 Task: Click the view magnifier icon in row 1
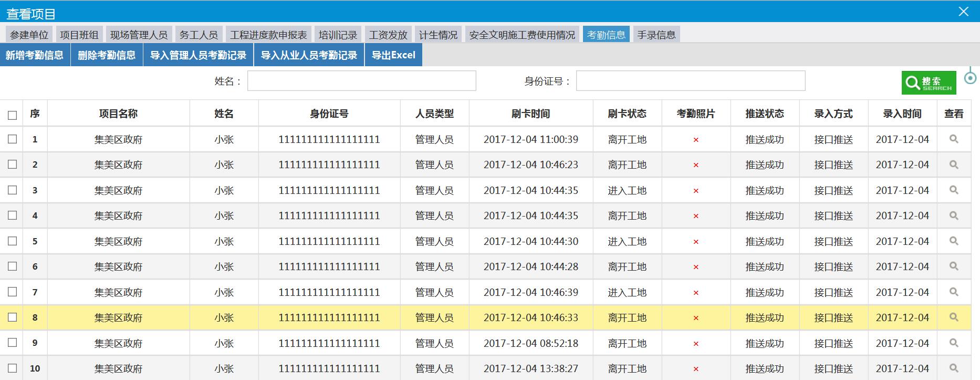[954, 139]
